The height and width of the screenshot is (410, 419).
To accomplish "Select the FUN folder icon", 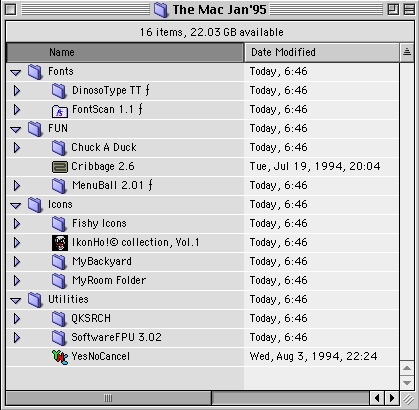I will click(x=35, y=129).
